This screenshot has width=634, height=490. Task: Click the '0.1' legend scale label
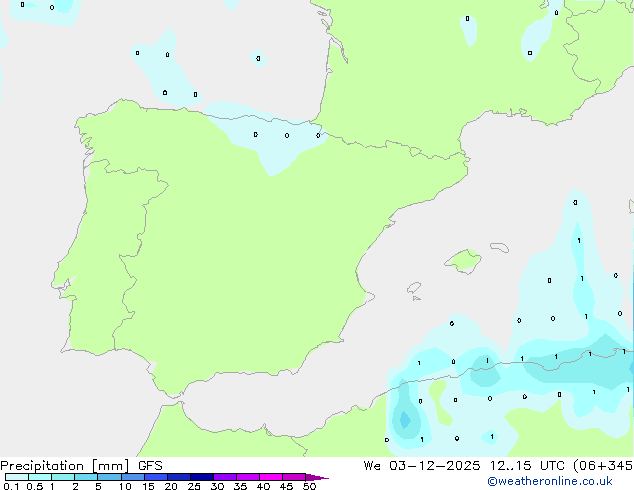[11, 486]
